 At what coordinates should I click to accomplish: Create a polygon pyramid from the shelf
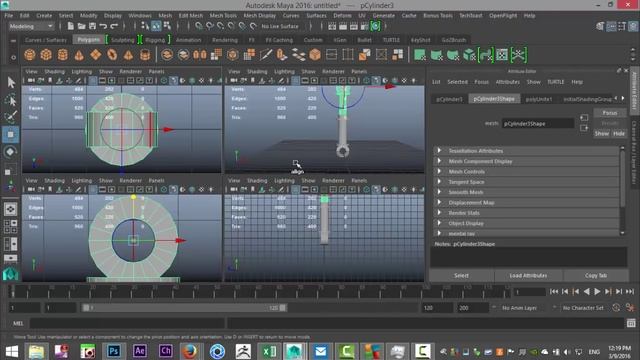(x=128, y=55)
